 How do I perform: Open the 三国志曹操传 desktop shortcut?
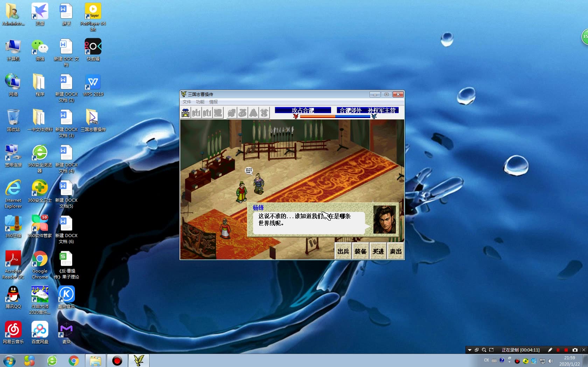[x=93, y=120]
